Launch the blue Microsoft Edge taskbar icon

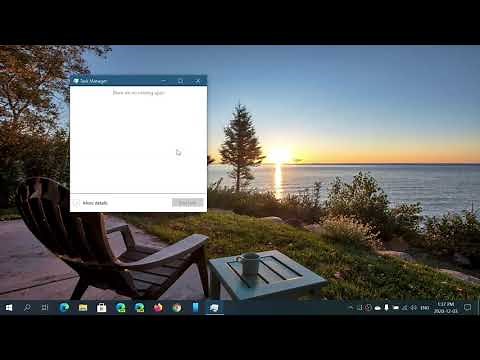point(64,308)
